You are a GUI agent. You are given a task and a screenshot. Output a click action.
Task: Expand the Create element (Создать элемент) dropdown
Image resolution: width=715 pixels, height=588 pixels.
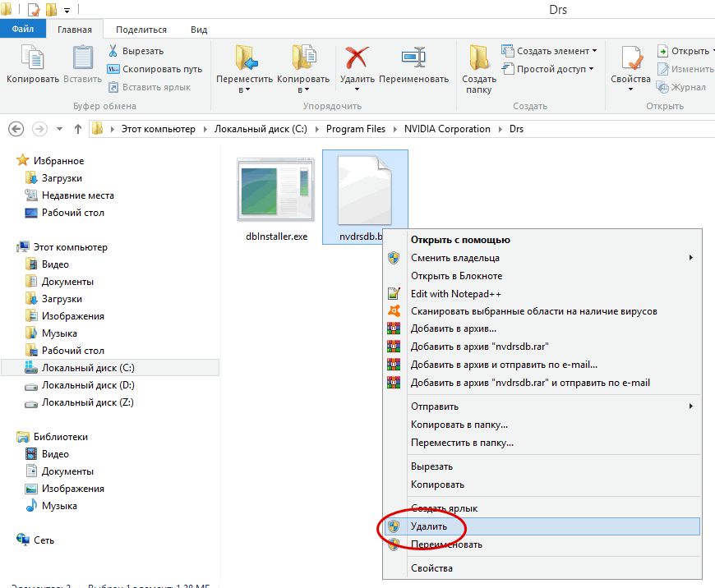point(594,51)
